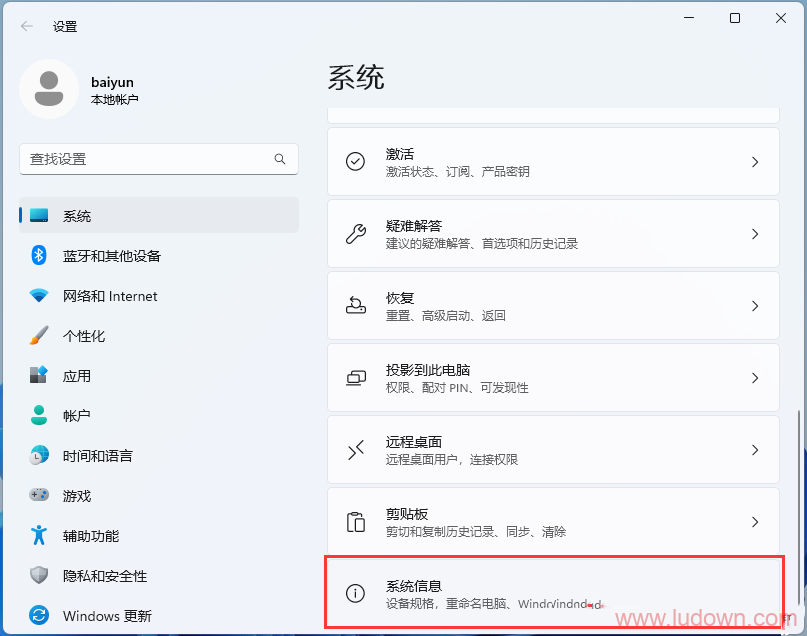807x636 pixels.
Task: Open 投影到此电脑 via its chevron
Action: [755, 378]
